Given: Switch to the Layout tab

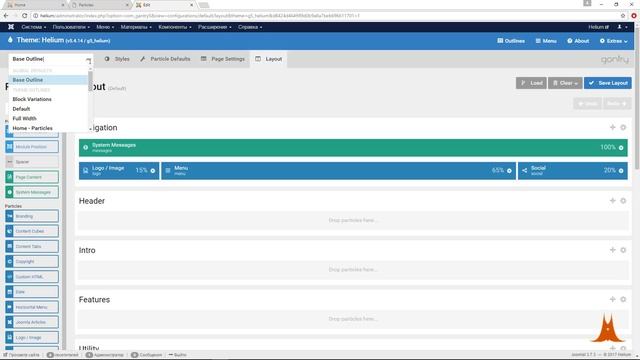Looking at the screenshot, I should [x=269, y=59].
